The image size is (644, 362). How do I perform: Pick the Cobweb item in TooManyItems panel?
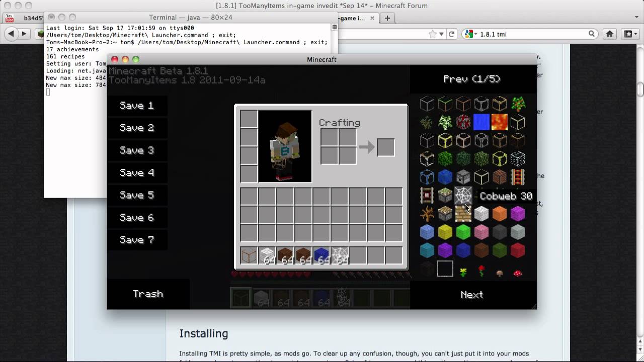(463, 196)
